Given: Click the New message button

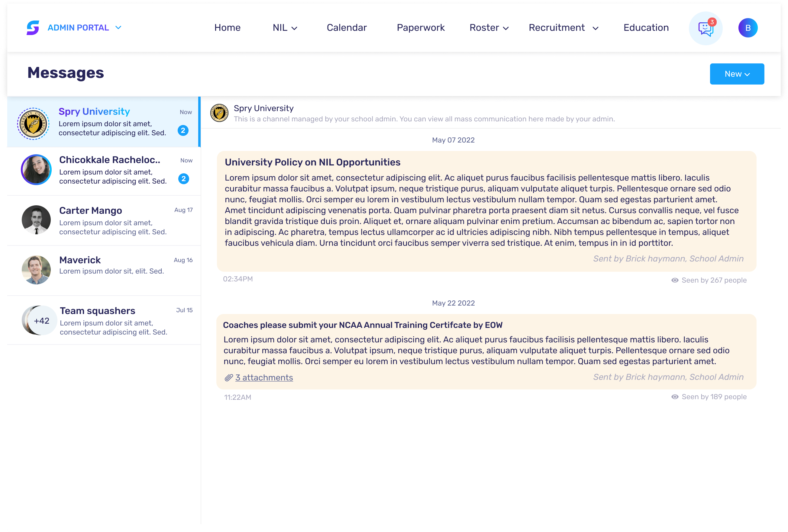Looking at the screenshot, I should point(737,74).
